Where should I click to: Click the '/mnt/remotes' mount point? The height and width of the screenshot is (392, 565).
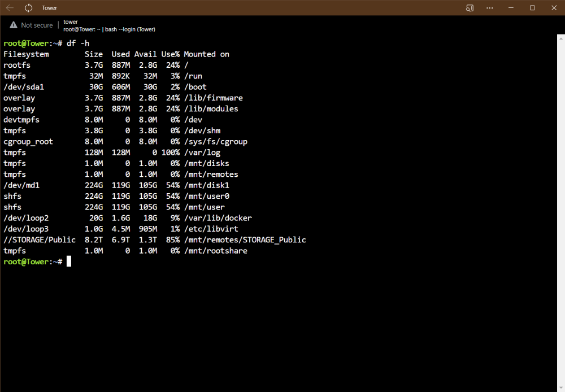click(211, 175)
